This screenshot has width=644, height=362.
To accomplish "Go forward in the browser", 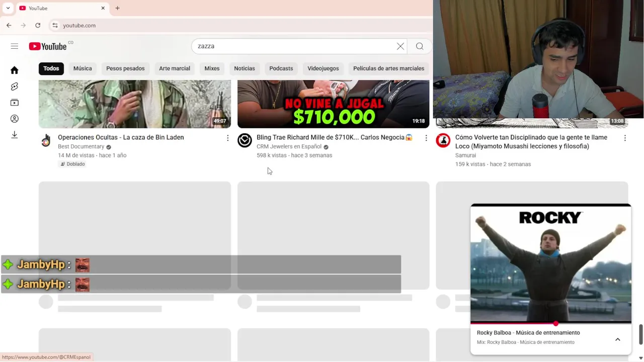I will coord(23,25).
